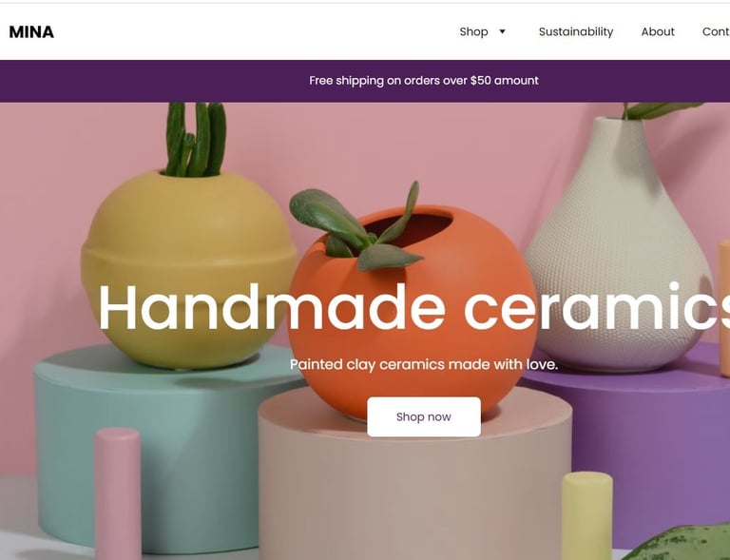Screen dimensions: 730x560
Task: Select the partially visible Contact link
Action: [716, 31]
